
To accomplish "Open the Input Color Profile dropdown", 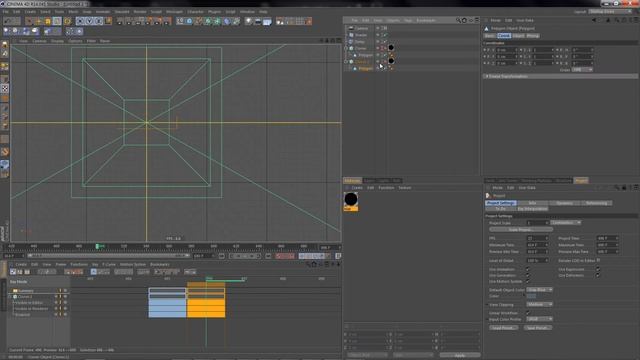I will [x=539, y=319].
